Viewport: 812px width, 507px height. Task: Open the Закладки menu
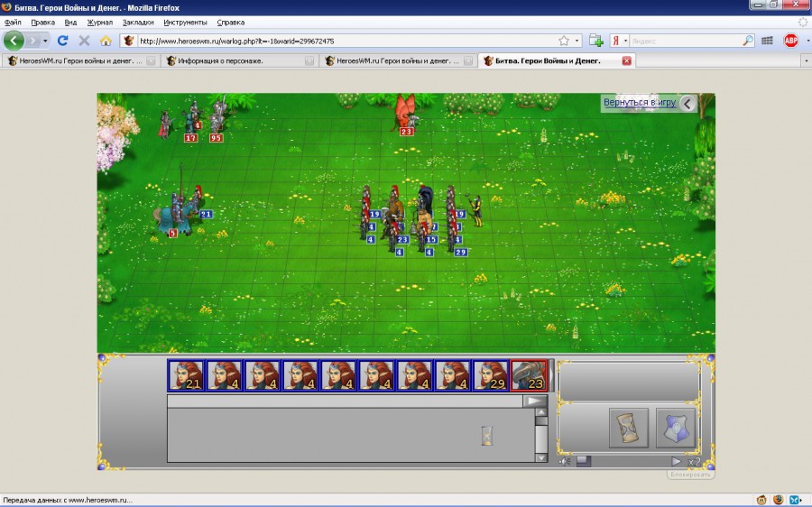[x=138, y=22]
